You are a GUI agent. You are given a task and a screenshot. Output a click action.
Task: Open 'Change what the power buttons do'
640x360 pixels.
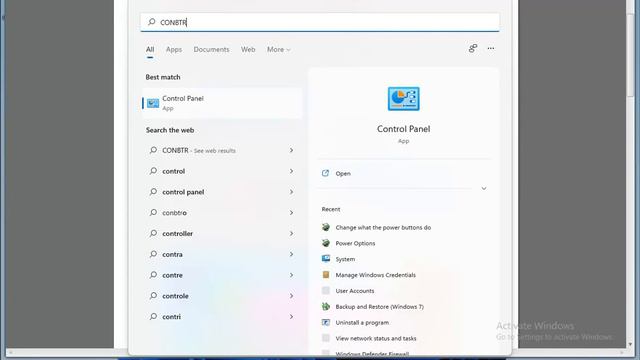click(383, 227)
